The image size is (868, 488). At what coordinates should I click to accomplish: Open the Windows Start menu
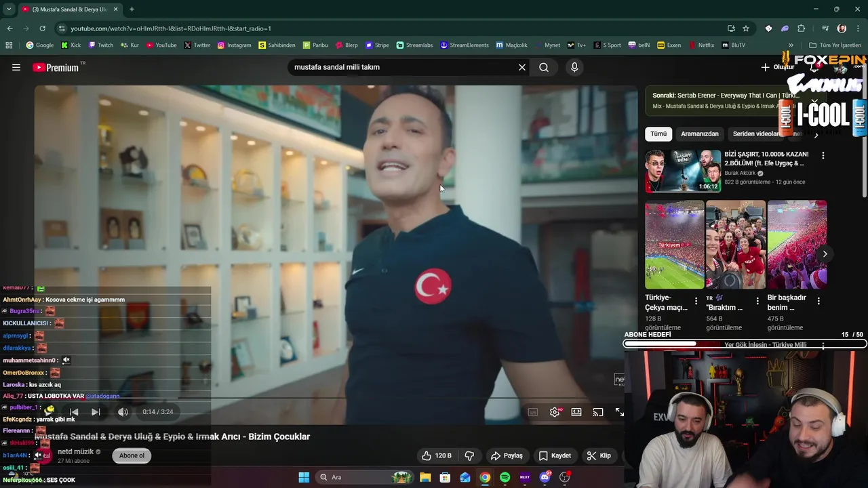pyautogui.click(x=304, y=477)
